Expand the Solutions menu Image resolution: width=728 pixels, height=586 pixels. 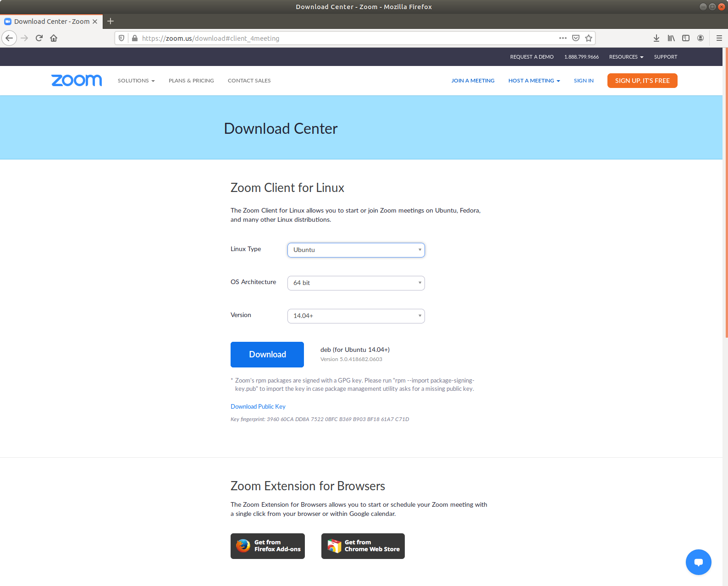click(x=136, y=81)
